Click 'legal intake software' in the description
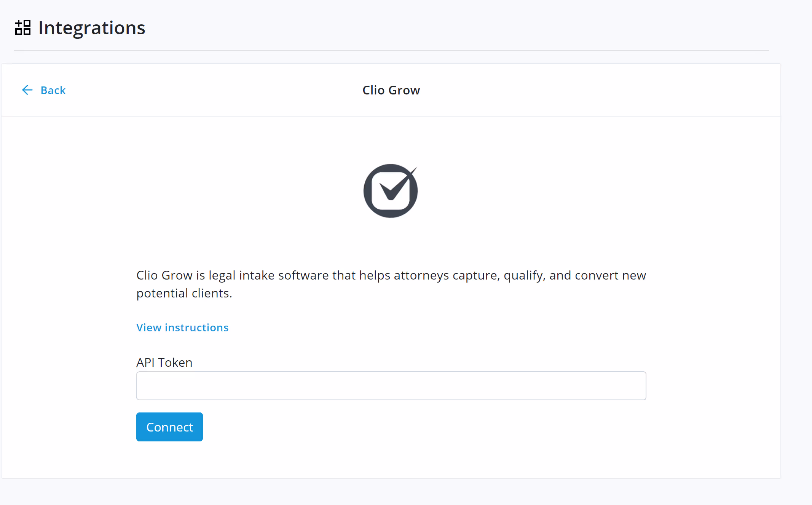Image resolution: width=812 pixels, height=505 pixels. click(268, 275)
